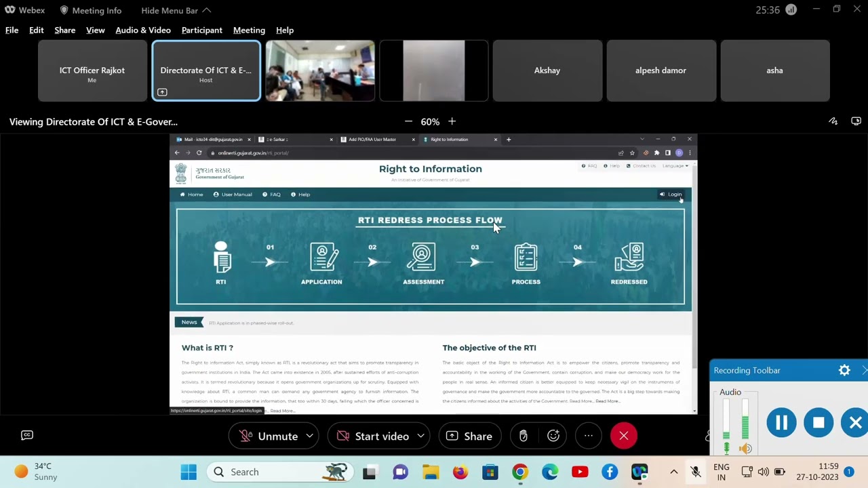Open Meeting Info panel
868x488 pixels.
pos(90,10)
